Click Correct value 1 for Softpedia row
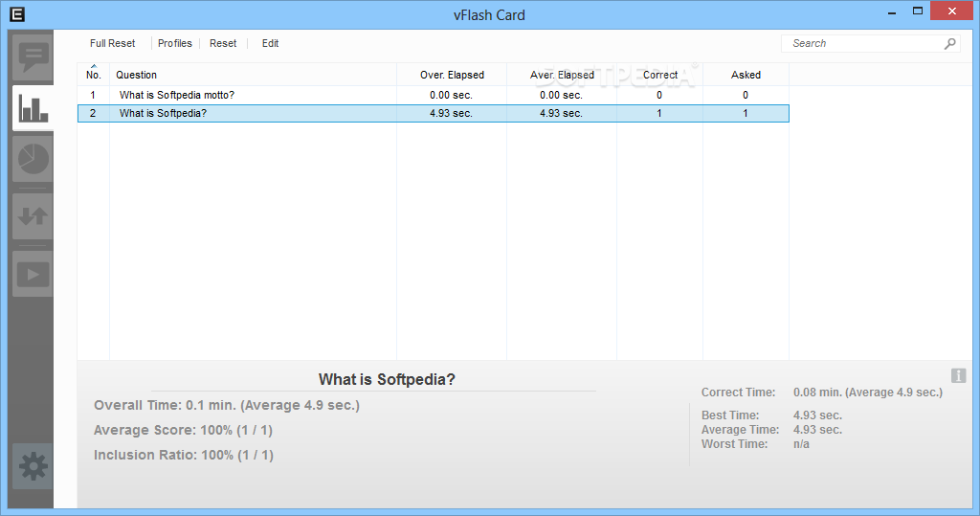The height and width of the screenshot is (516, 980). click(659, 113)
